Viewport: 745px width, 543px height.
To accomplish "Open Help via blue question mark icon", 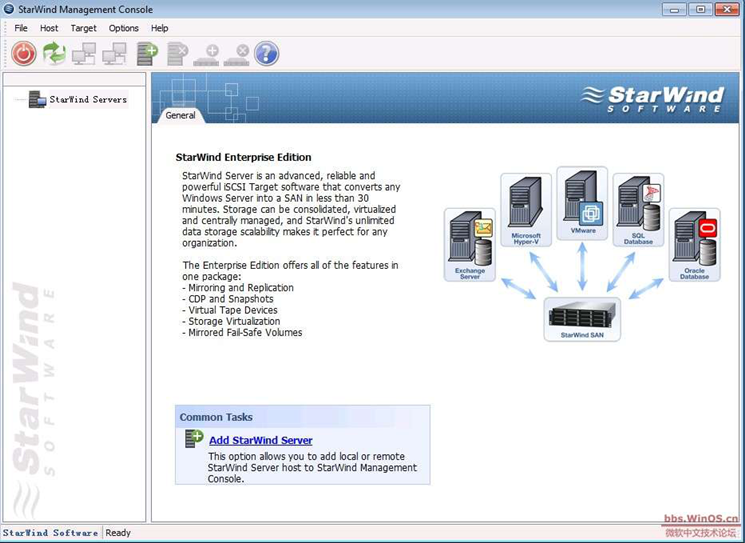I will click(x=267, y=53).
